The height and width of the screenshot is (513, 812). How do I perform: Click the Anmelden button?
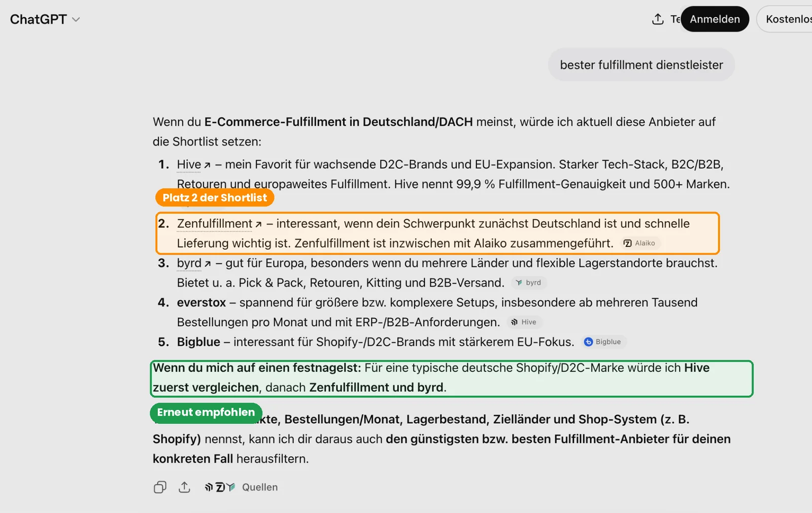[715, 19]
